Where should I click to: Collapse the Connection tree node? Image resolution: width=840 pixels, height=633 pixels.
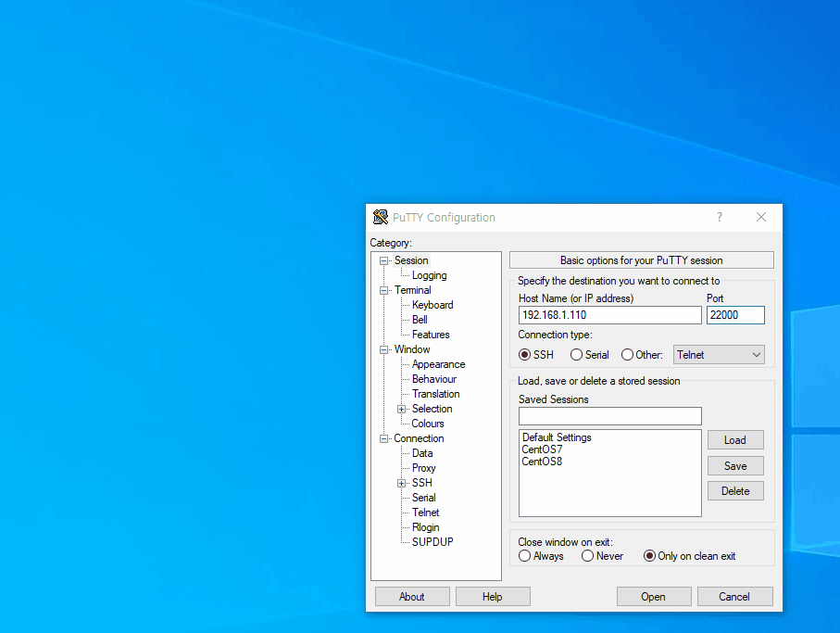[383, 439]
